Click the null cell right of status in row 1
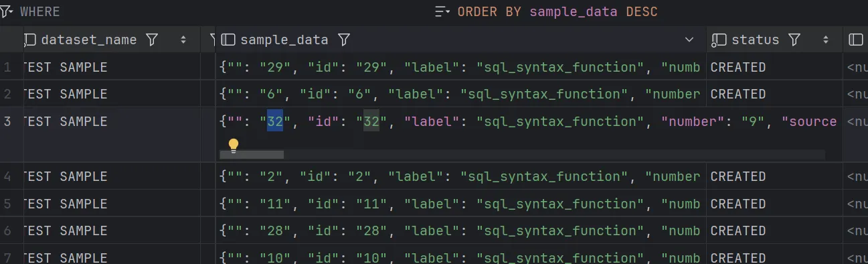The width and height of the screenshot is (868, 264). tap(857, 67)
